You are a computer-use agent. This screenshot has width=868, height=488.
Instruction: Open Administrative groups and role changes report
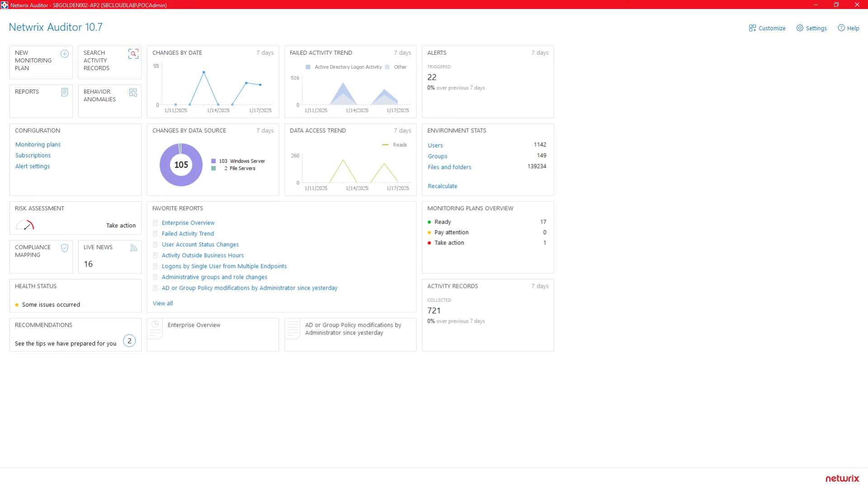[x=214, y=277]
